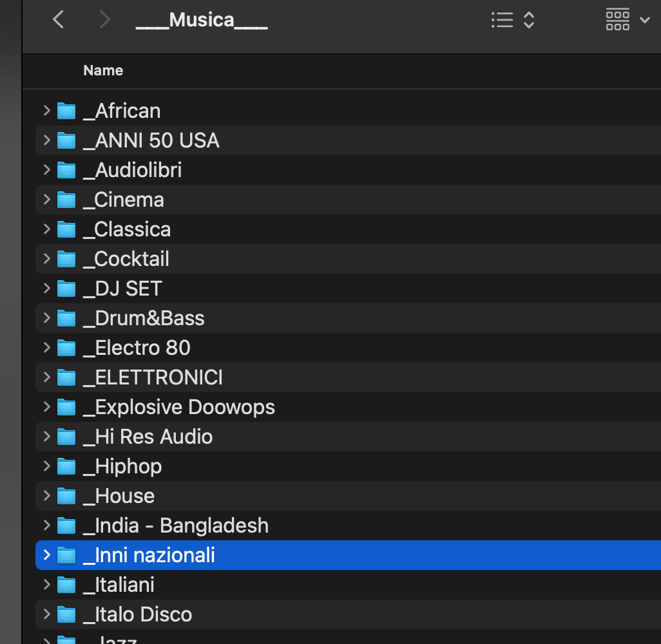Click the _Drum&Bass folder icon
Image resolution: width=661 pixels, height=644 pixels.
(66, 318)
